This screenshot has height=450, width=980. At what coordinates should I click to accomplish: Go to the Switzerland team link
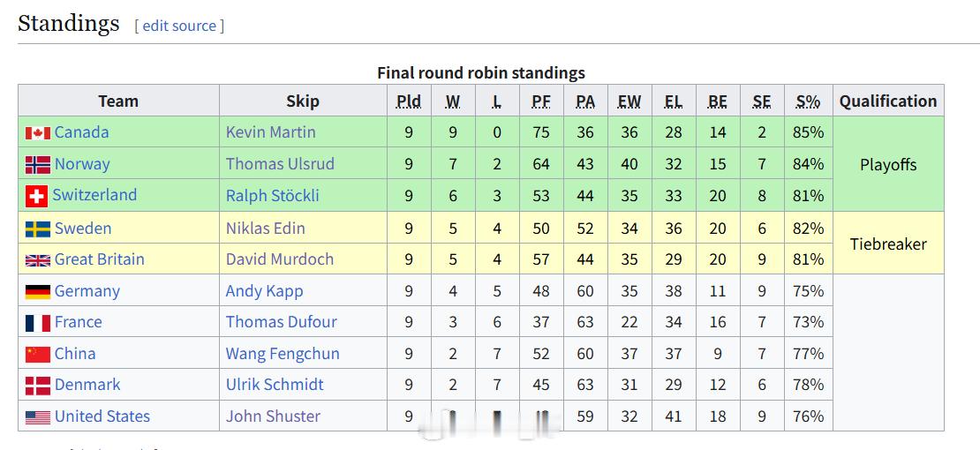click(x=94, y=195)
